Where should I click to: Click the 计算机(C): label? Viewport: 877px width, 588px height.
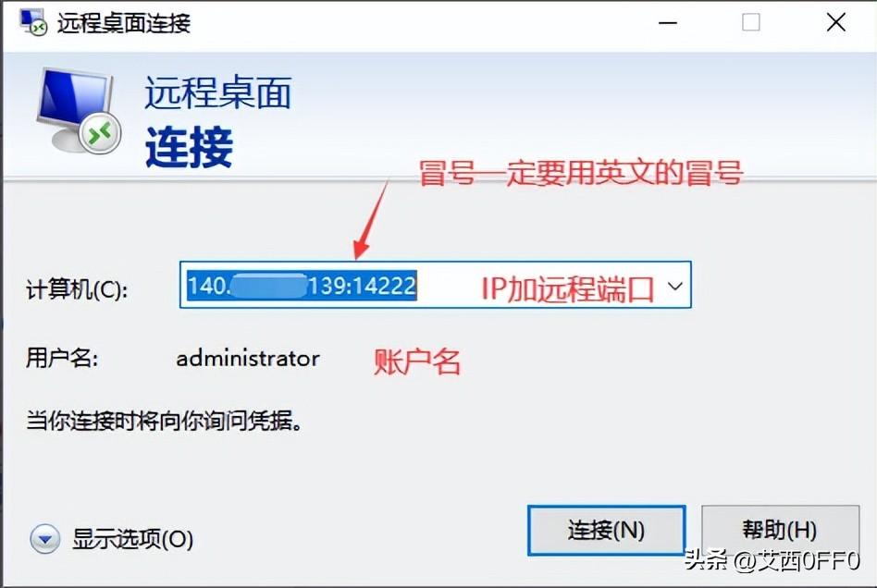(x=77, y=289)
